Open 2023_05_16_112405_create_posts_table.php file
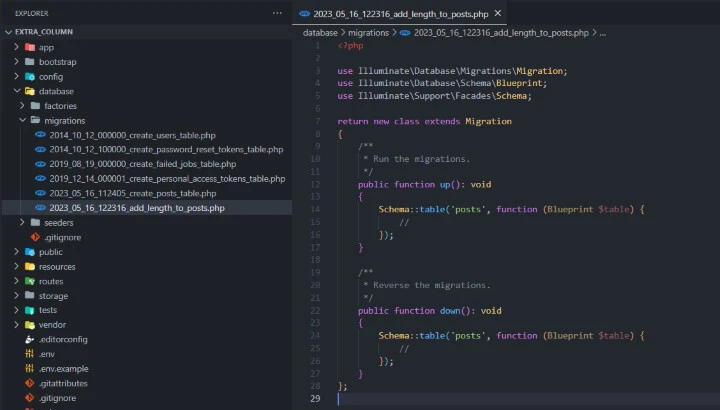Viewport: 720px width, 410px height. (132, 193)
